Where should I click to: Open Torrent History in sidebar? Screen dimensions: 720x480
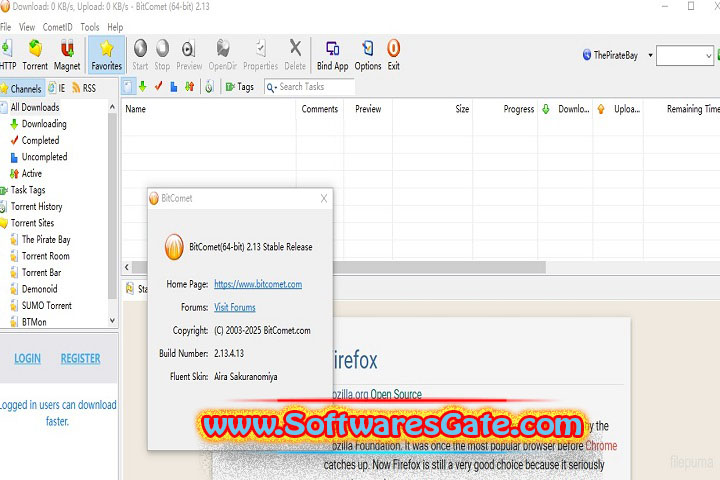pos(32,206)
